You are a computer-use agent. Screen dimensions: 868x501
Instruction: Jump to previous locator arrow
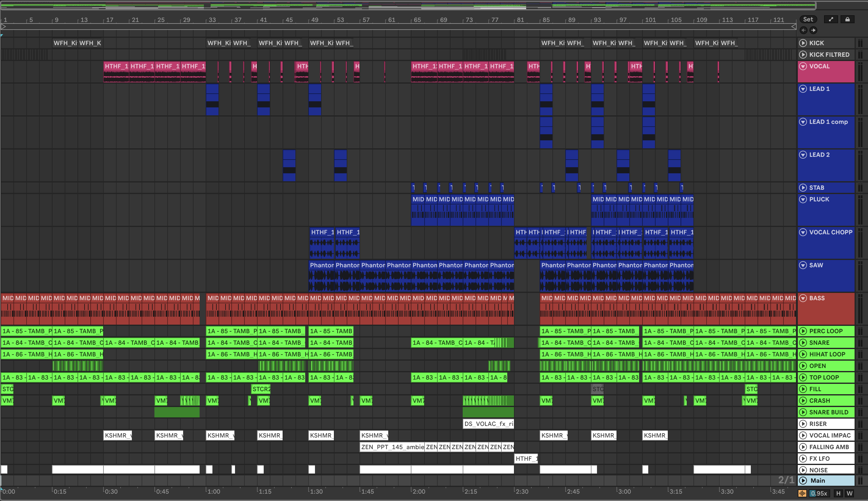click(x=803, y=30)
